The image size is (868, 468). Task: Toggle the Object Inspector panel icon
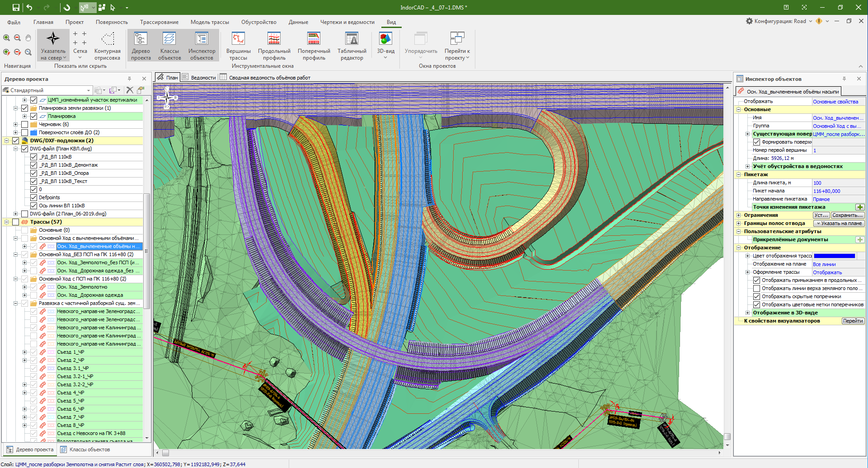(x=202, y=39)
